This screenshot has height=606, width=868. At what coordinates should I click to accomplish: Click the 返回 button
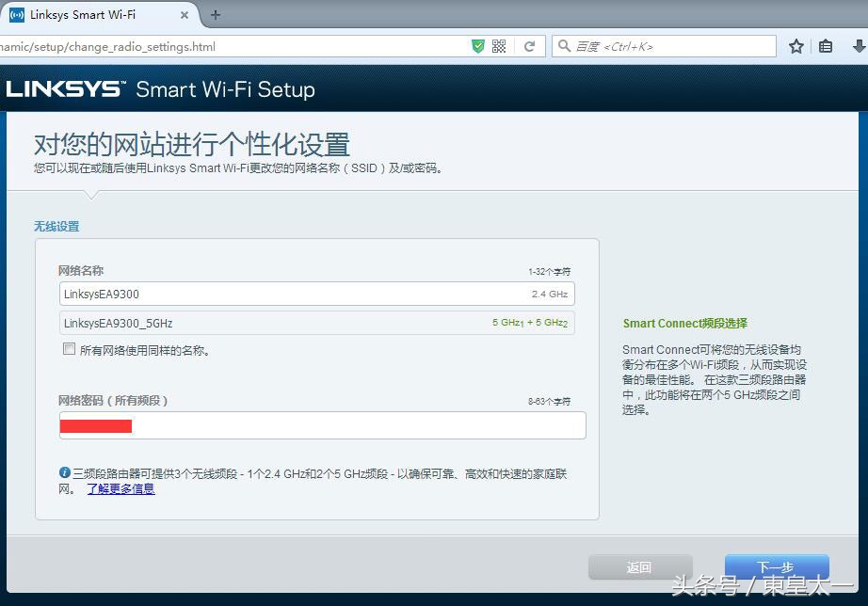[x=639, y=566]
